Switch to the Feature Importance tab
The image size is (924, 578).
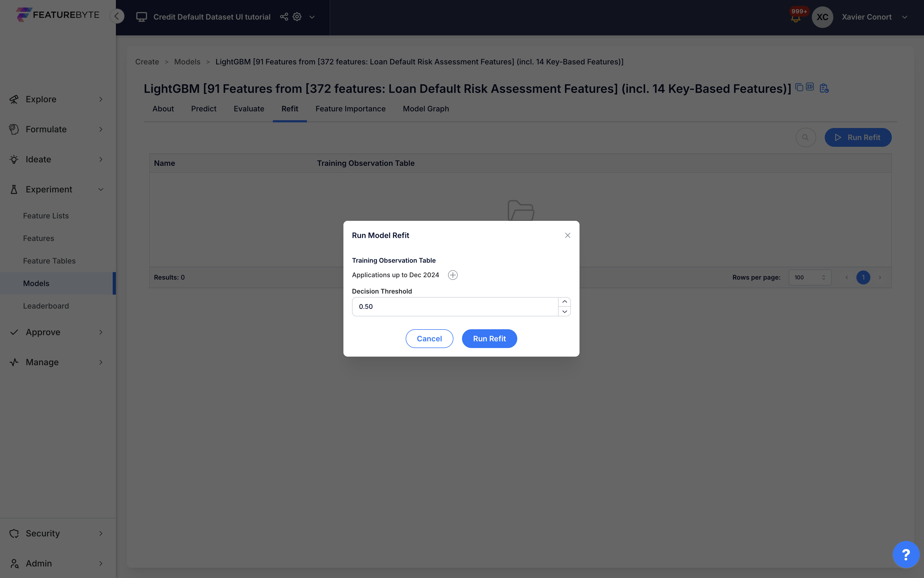(350, 109)
